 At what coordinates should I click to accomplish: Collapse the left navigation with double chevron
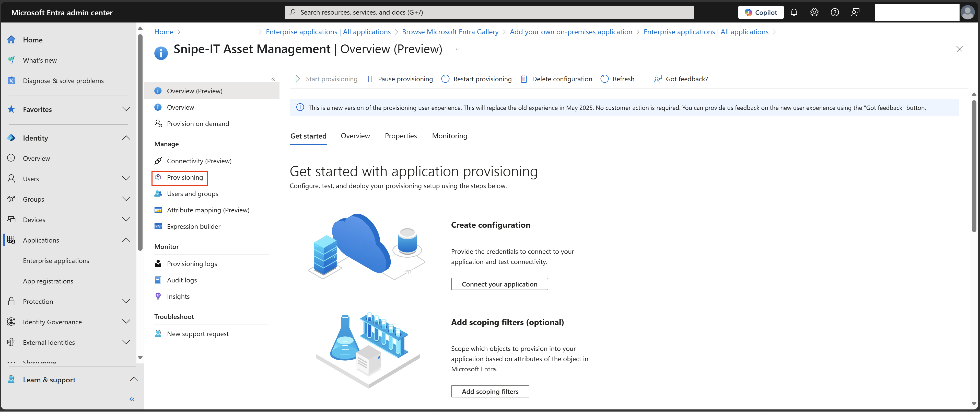[132, 399]
